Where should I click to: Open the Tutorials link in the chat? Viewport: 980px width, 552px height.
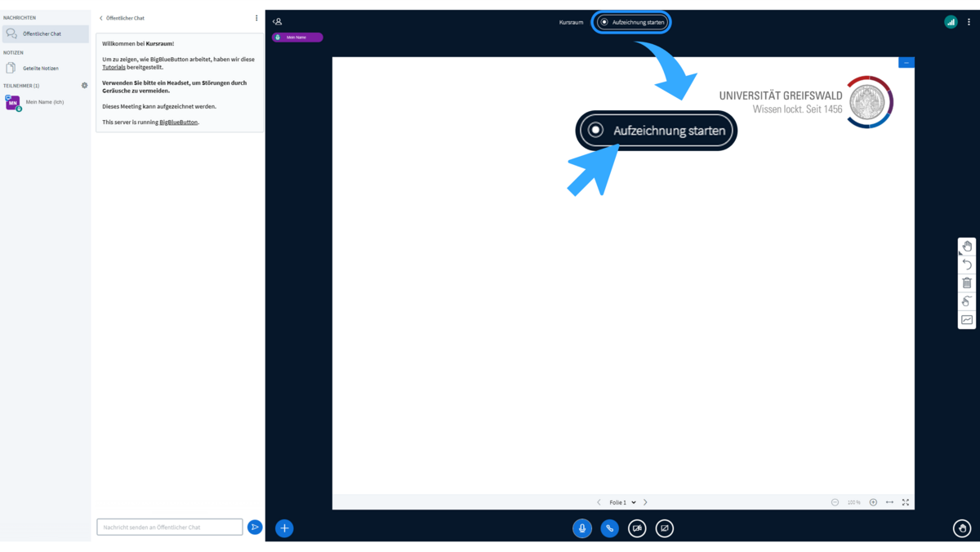click(114, 68)
